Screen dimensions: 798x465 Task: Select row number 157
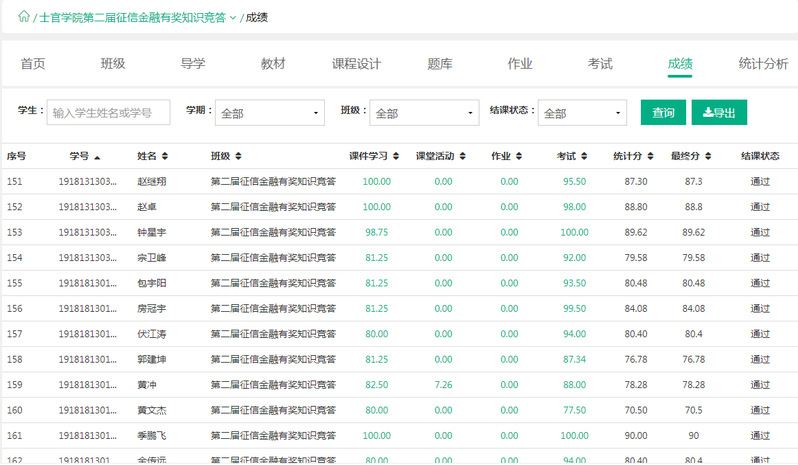click(x=14, y=334)
